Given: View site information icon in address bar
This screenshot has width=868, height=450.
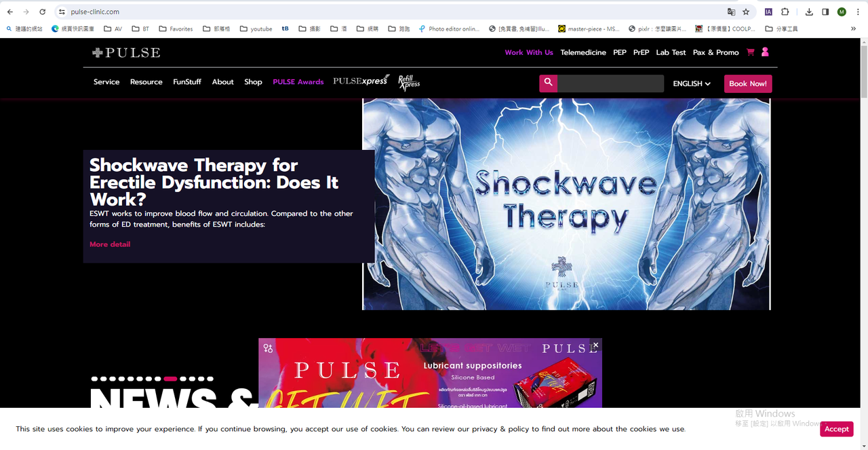Looking at the screenshot, I should click(x=62, y=12).
